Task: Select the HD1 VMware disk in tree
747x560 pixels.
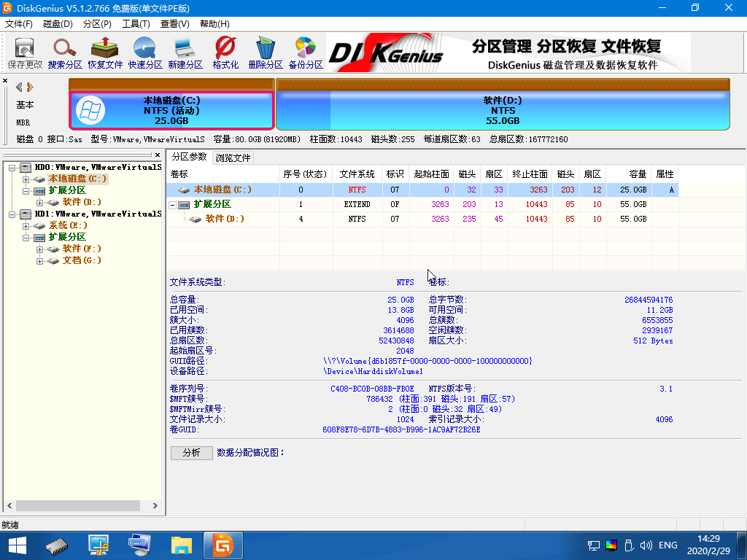Action: point(98,214)
